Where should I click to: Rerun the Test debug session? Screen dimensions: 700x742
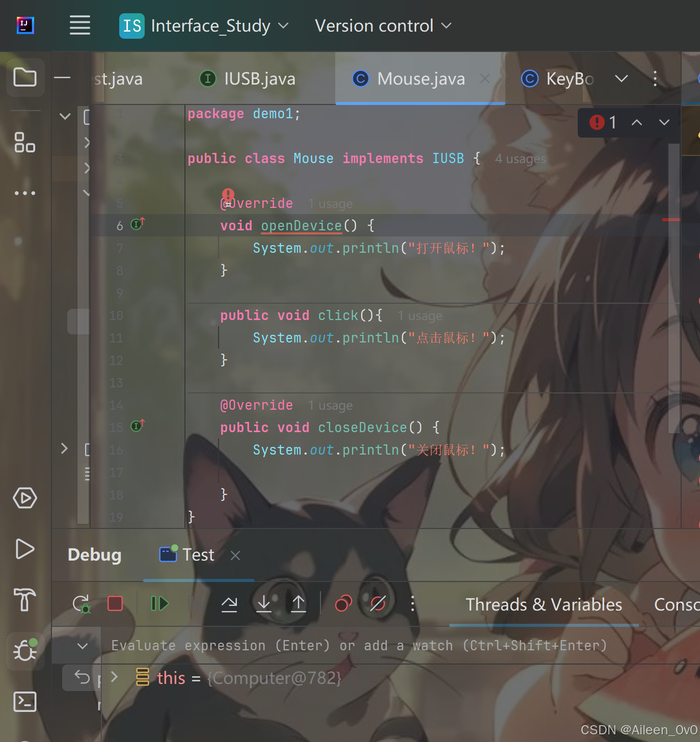coord(81,604)
